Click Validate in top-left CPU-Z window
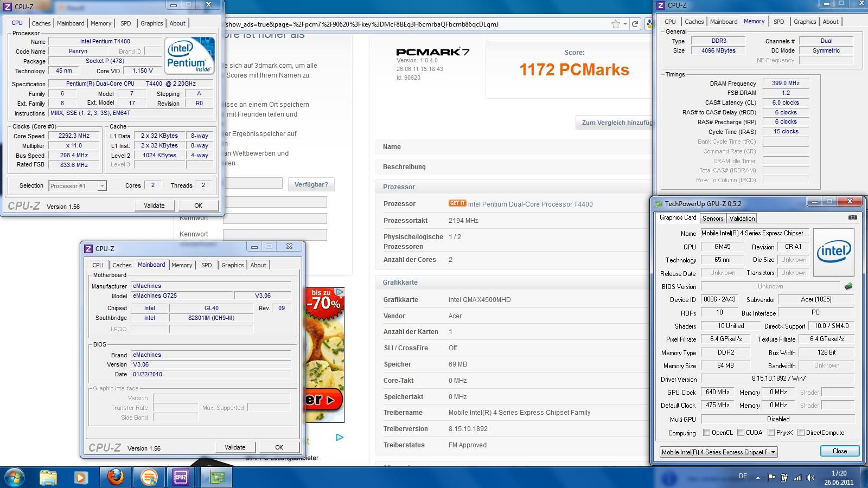 pos(154,206)
